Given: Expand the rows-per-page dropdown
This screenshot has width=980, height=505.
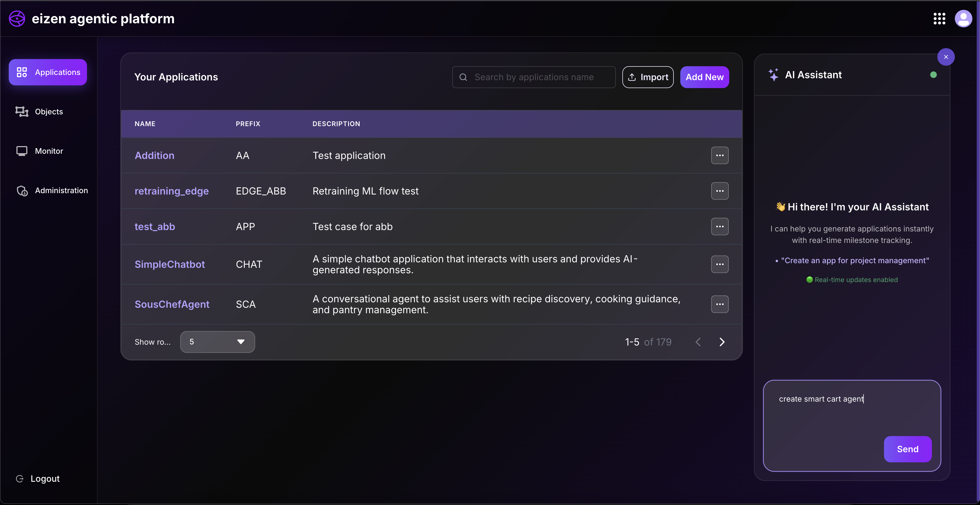Looking at the screenshot, I should (x=217, y=342).
